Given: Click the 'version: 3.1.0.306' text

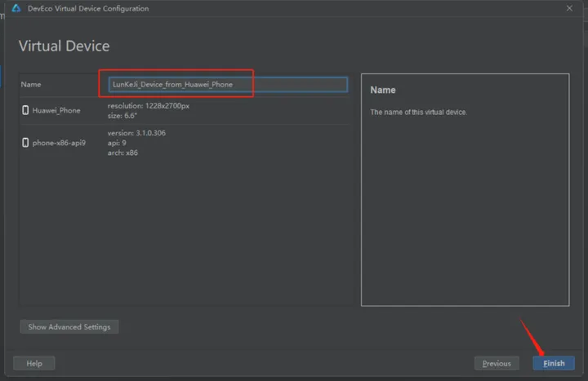Looking at the screenshot, I should (x=136, y=133).
